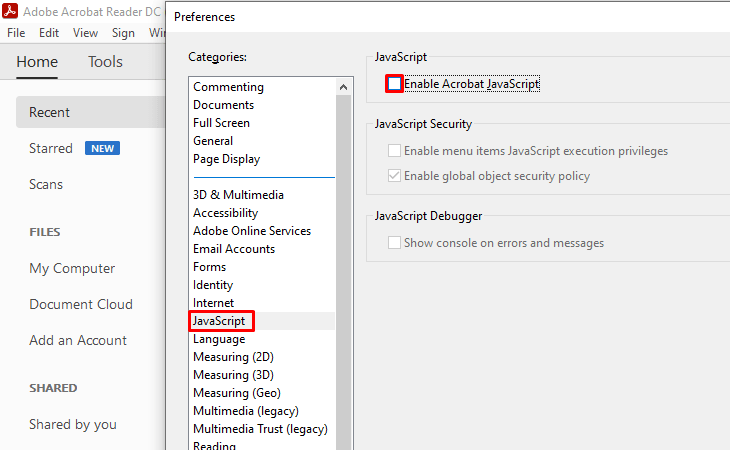
Task: Click the FILES section heading
Action: click(x=45, y=232)
